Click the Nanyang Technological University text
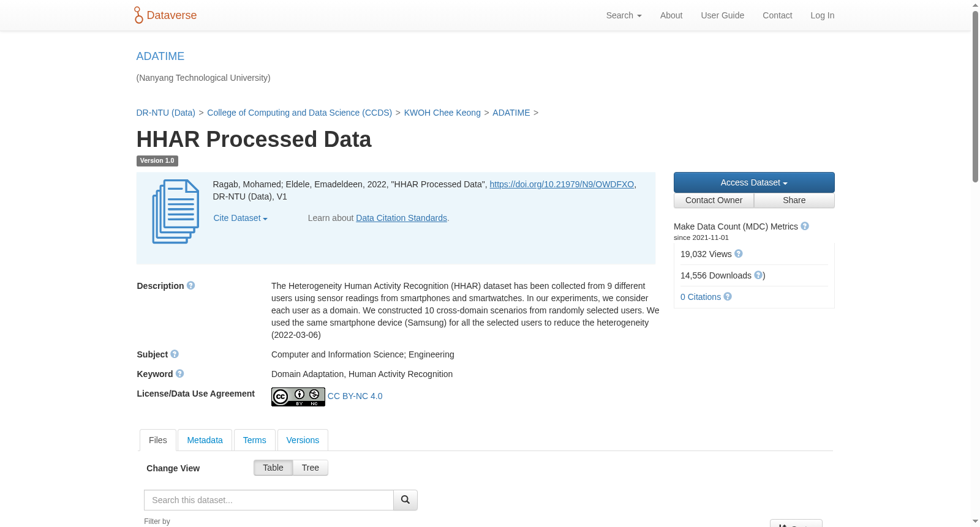Viewport: 980px width, 527px height. click(x=203, y=78)
